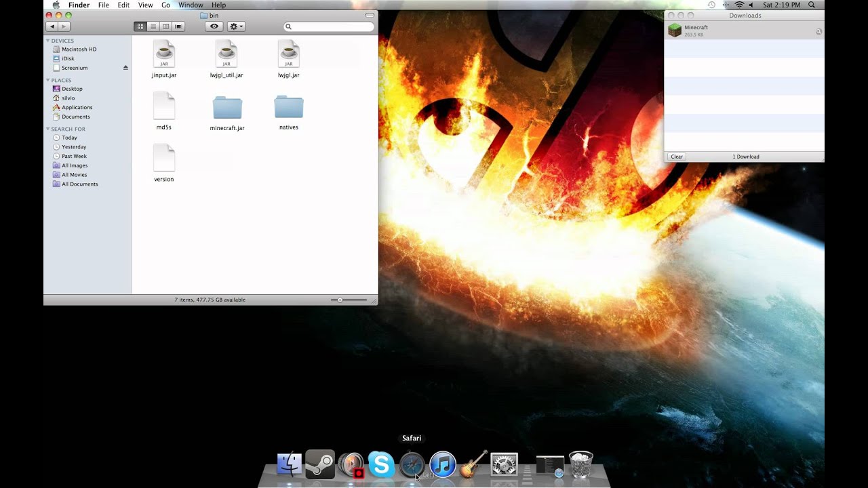Launch Safari from the Dock

tap(412, 465)
